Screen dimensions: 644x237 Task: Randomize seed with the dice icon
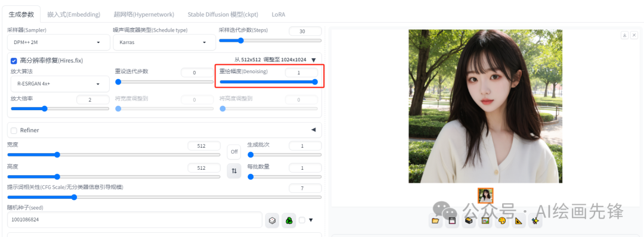[x=272, y=220]
